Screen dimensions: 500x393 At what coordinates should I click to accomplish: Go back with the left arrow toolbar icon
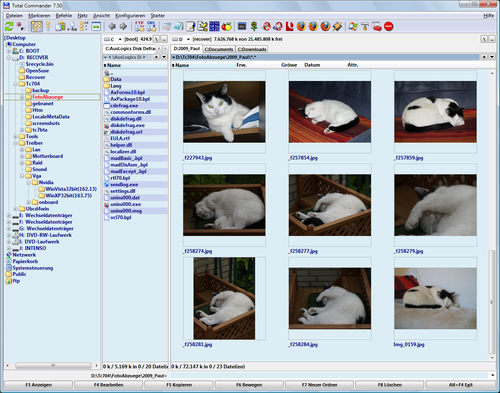tap(112, 26)
